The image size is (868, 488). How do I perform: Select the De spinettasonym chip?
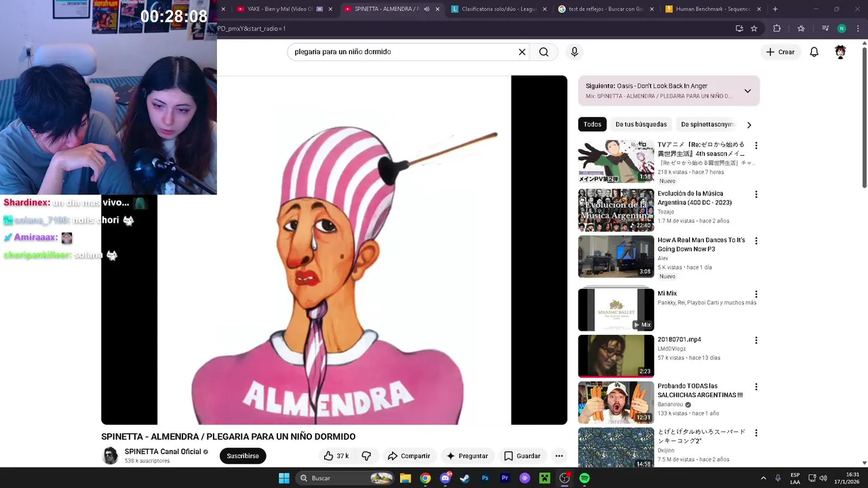pyautogui.click(x=707, y=125)
